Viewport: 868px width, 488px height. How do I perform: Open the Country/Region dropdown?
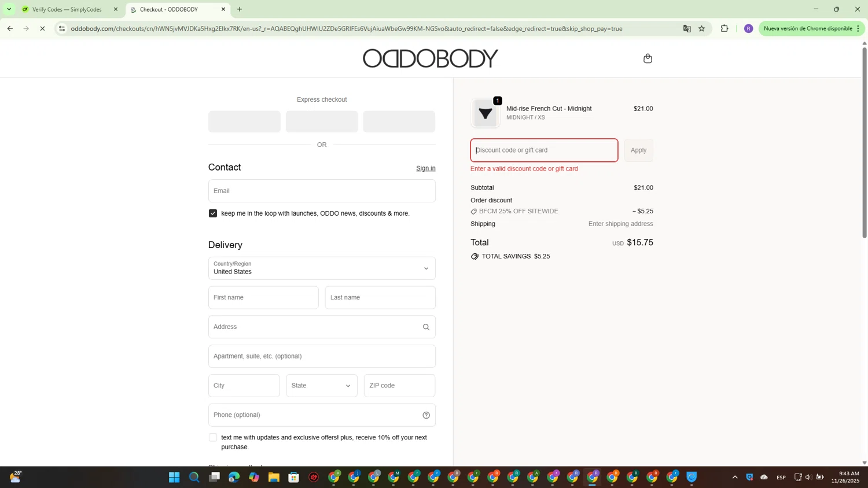322,268
